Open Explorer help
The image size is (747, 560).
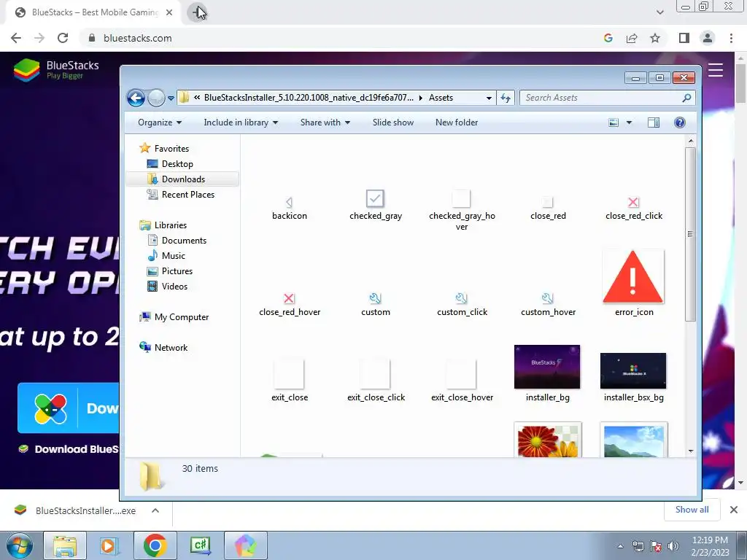[x=679, y=122]
